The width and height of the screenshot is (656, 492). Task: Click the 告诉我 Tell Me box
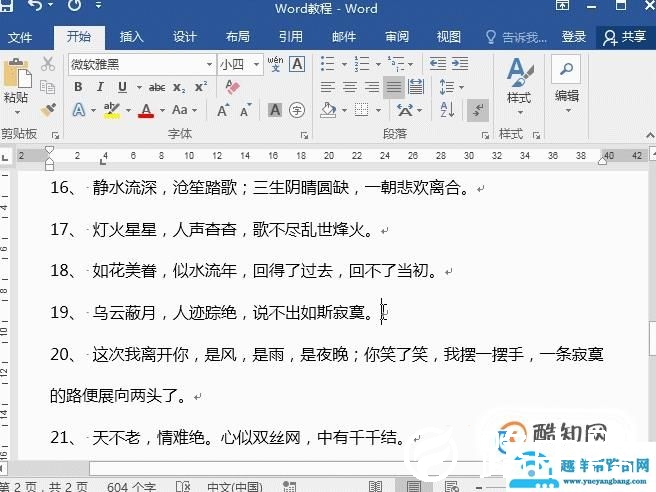pyautogui.click(x=516, y=38)
